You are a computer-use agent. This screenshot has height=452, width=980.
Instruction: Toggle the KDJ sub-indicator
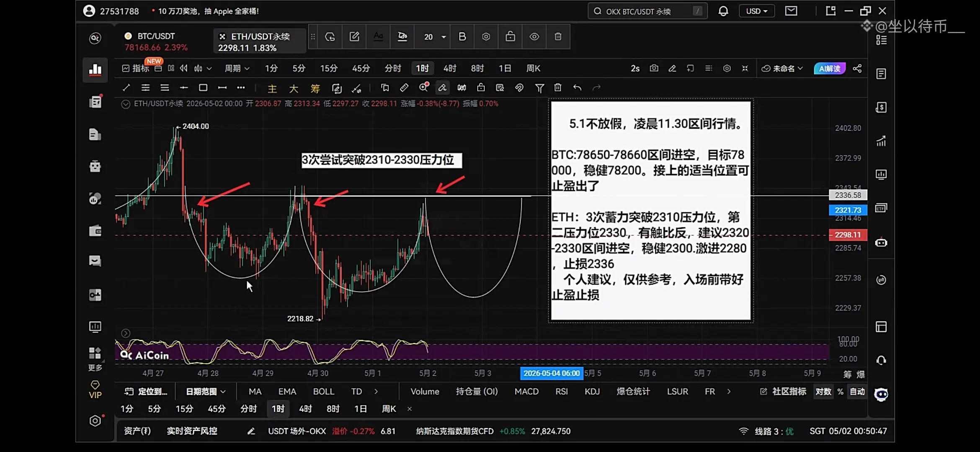(x=592, y=391)
